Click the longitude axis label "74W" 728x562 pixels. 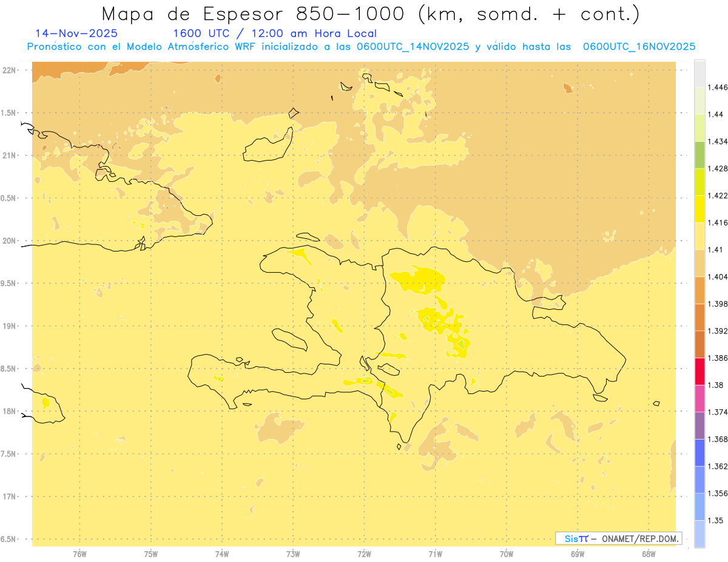[x=222, y=554]
